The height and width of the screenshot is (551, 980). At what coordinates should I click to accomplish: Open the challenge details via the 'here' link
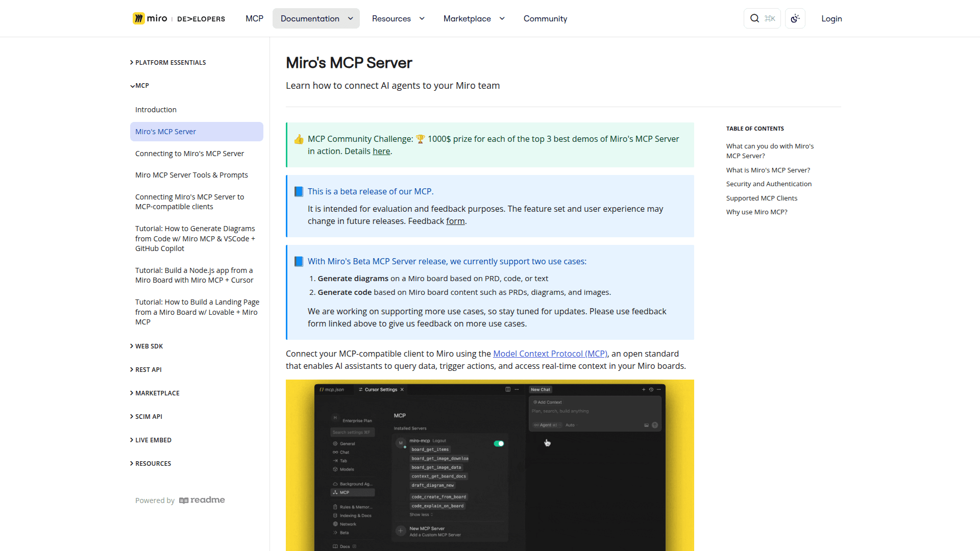(381, 151)
